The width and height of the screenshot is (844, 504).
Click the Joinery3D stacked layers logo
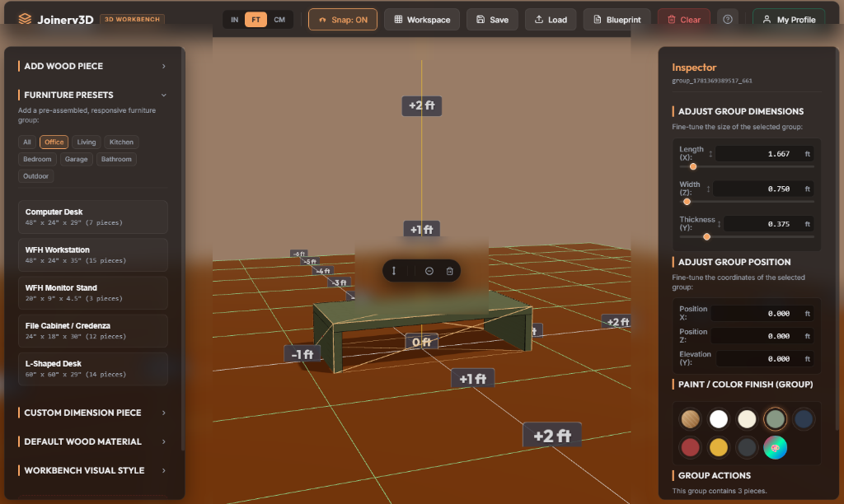(25, 20)
